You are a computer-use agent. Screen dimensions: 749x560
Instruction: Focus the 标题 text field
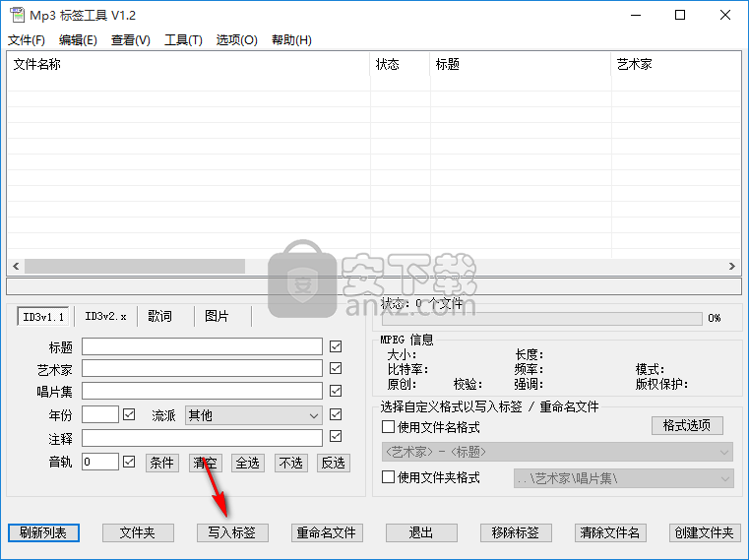202,346
